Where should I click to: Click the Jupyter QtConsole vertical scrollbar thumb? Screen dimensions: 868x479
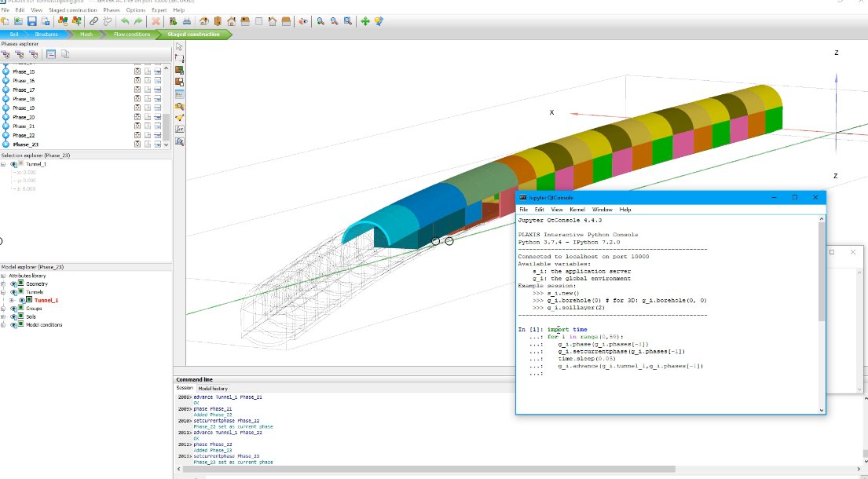click(822, 272)
